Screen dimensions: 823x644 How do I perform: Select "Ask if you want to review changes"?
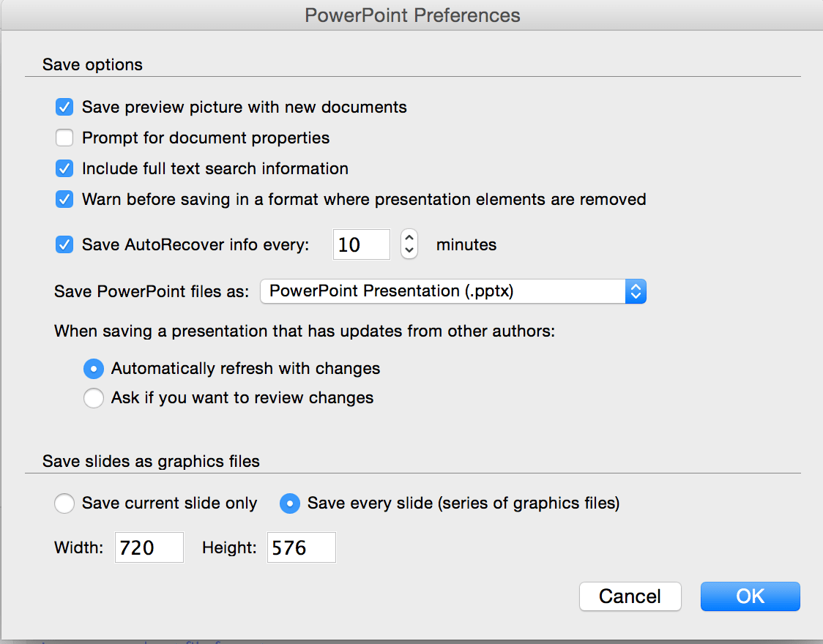tap(94, 398)
